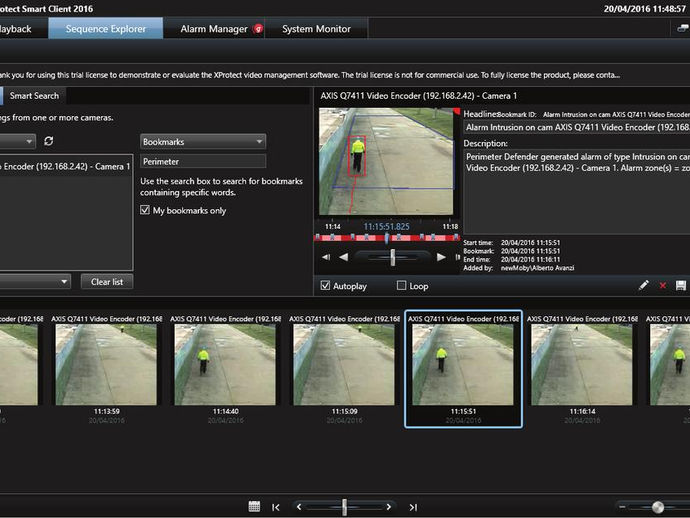Viewport: 690px width, 518px height.
Task: Click play forward arrow in preview
Action: coord(441,257)
